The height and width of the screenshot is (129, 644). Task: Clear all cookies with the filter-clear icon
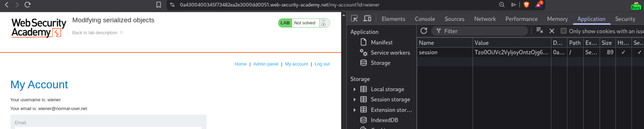point(539,31)
